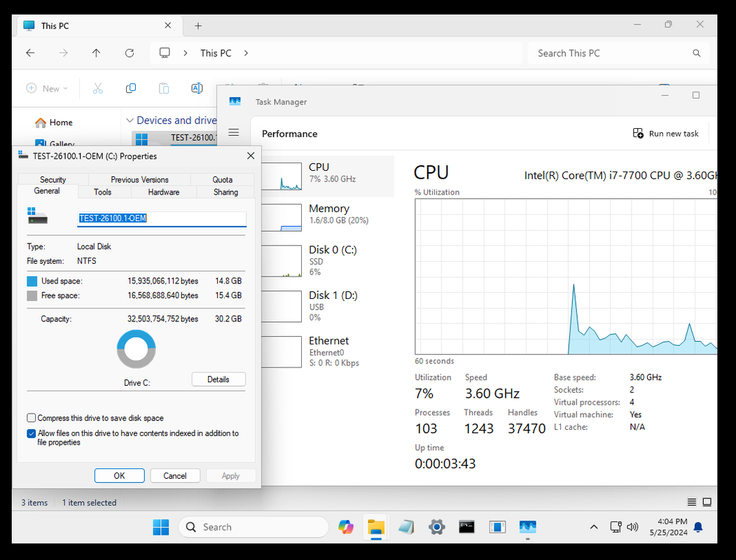Click the search magnifier in Search This PC
Screen dimensions: 736x560
pos(697,53)
